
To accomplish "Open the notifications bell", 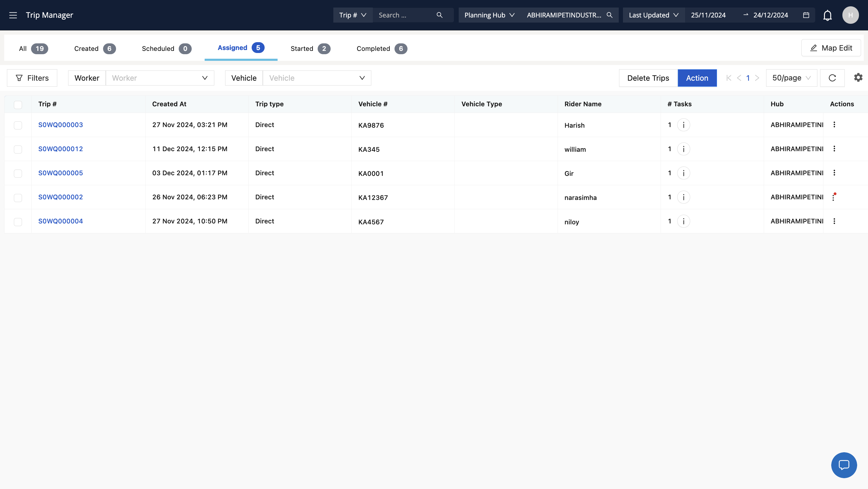I will point(828,15).
